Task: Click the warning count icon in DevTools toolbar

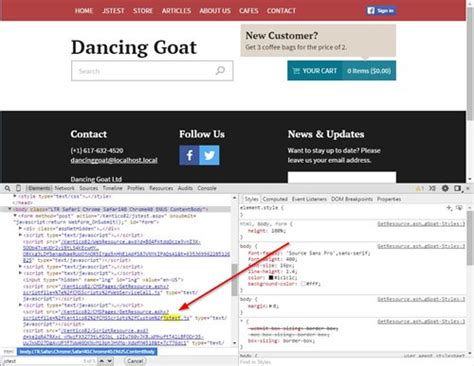Action: click(x=419, y=188)
